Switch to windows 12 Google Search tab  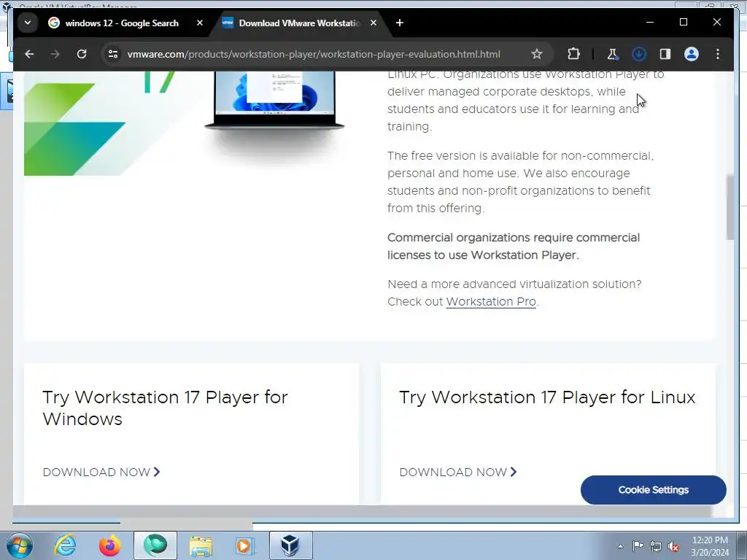tap(122, 23)
